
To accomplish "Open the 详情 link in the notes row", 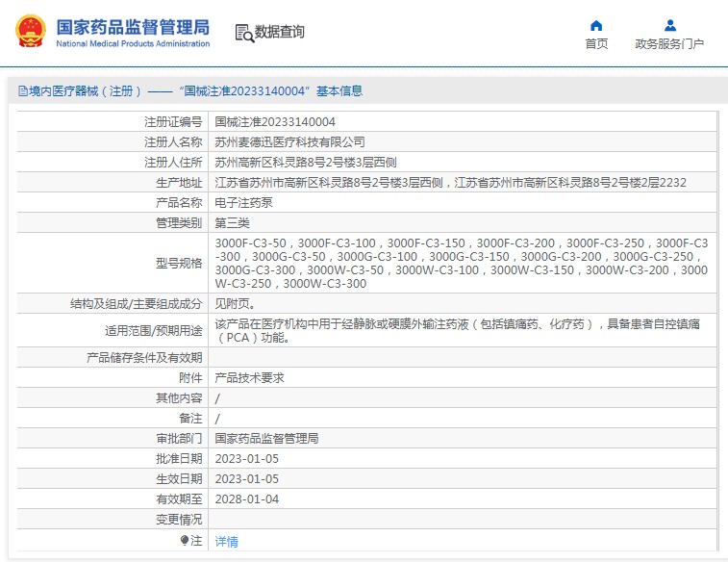I will point(226,542).
